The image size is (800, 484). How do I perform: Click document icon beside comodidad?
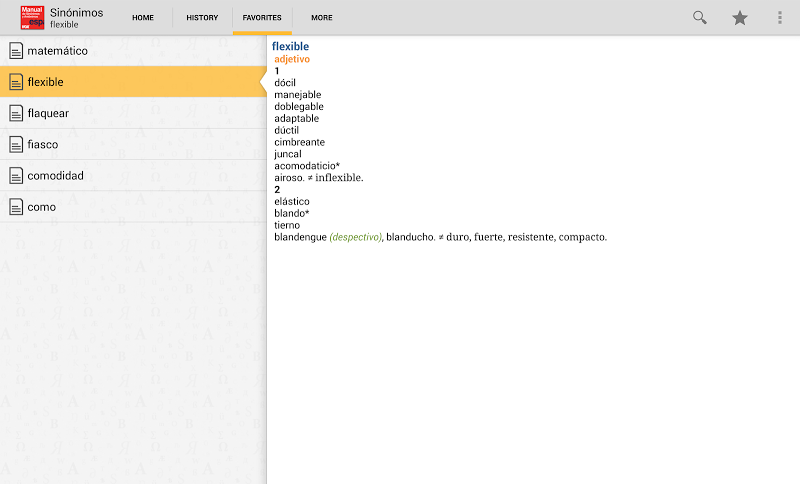click(16, 176)
